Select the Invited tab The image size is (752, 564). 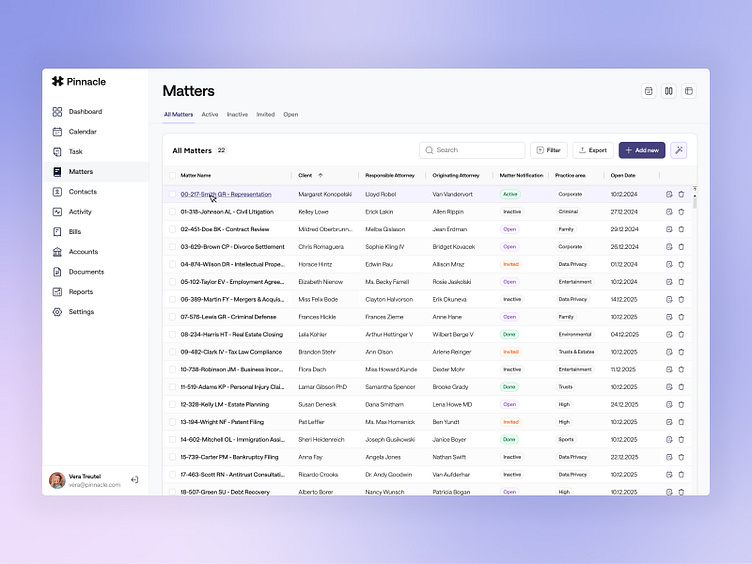click(x=265, y=115)
